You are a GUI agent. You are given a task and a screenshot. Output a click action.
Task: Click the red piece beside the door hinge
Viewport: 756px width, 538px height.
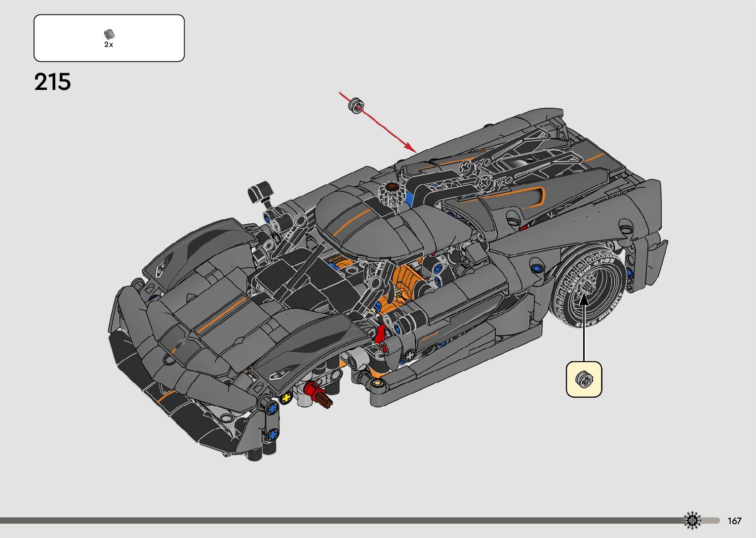pos(380,334)
